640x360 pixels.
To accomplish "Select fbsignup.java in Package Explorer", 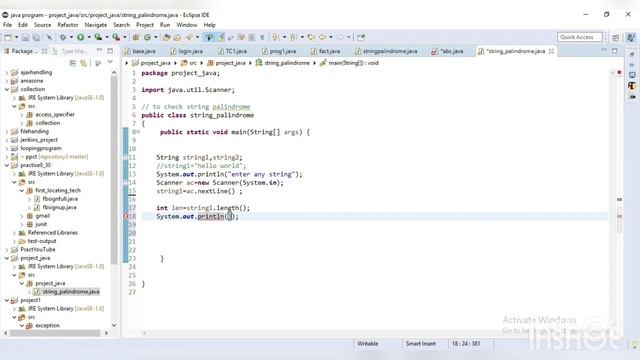I will pyautogui.click(x=60, y=207).
